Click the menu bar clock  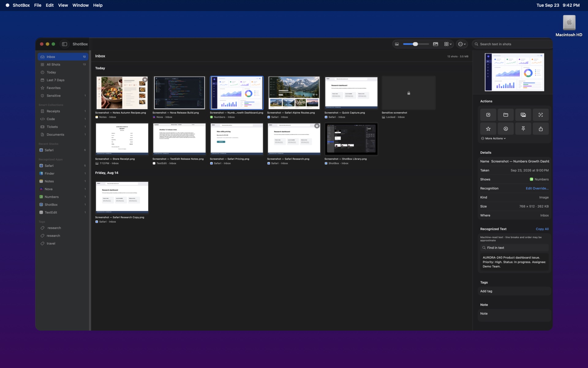(x=558, y=5)
